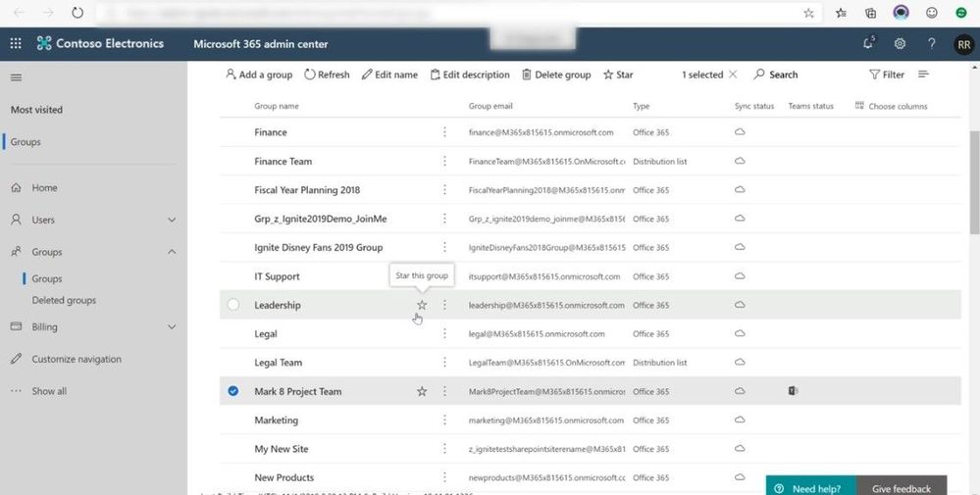Open more actions for Finance Team
Screen dimensions: 980x495
444,161
